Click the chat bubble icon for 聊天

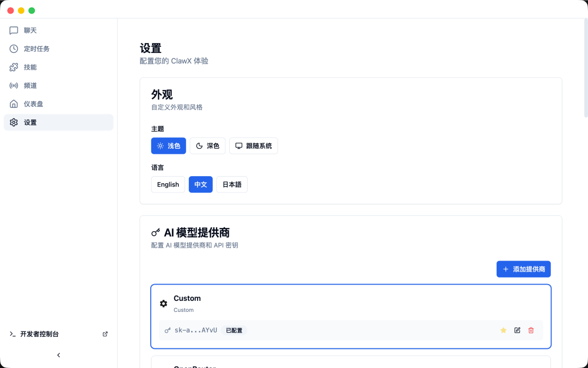click(x=14, y=31)
